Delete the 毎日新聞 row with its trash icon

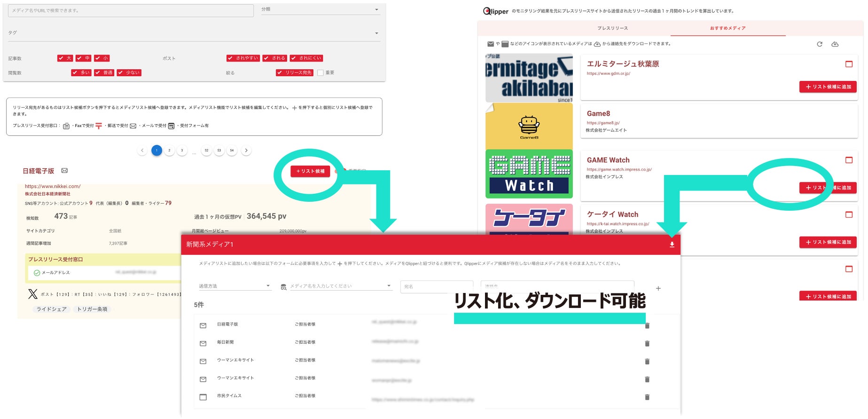(x=647, y=343)
